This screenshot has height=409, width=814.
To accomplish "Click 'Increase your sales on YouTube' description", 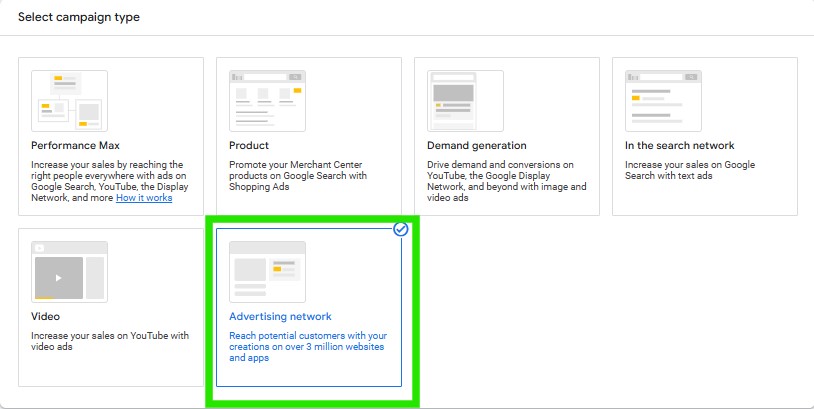I will 110,341.
